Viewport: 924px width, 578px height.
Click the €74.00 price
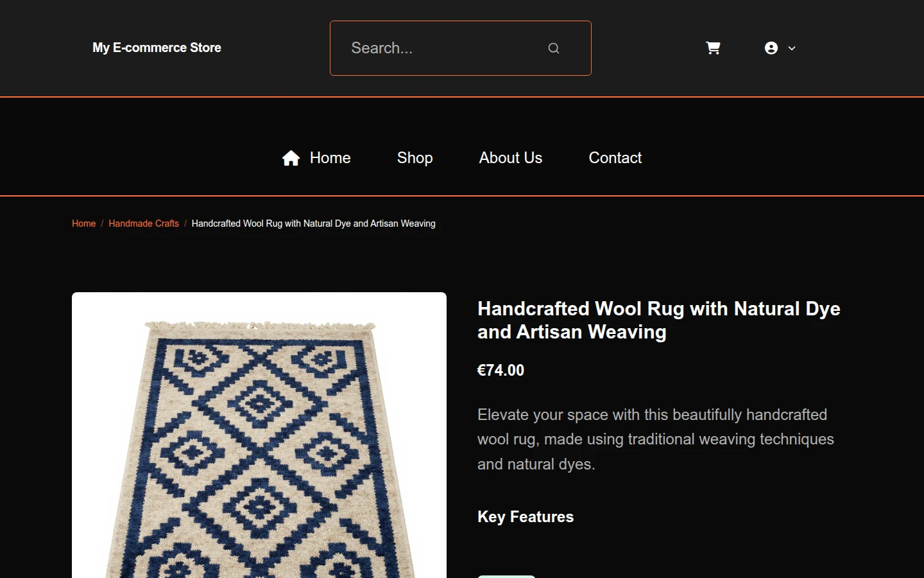[501, 371]
